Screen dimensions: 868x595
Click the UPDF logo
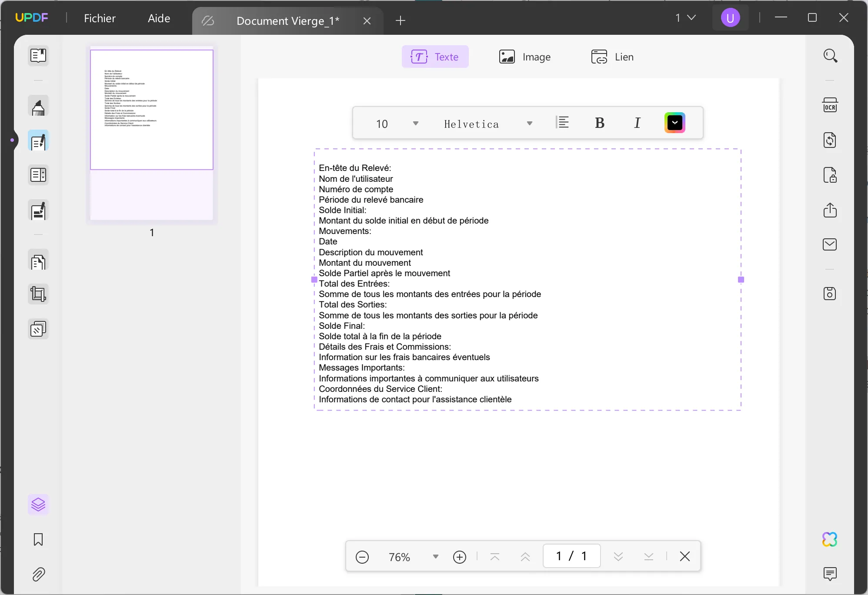[x=31, y=17]
